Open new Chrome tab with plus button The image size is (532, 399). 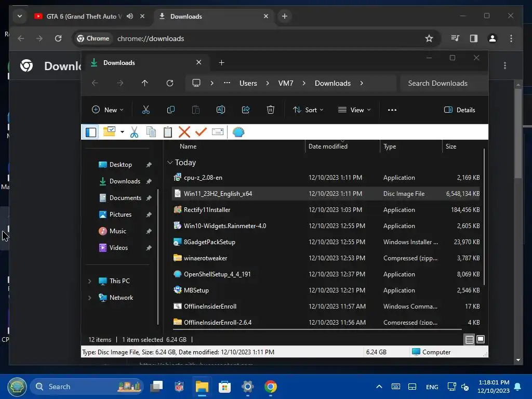(x=284, y=16)
